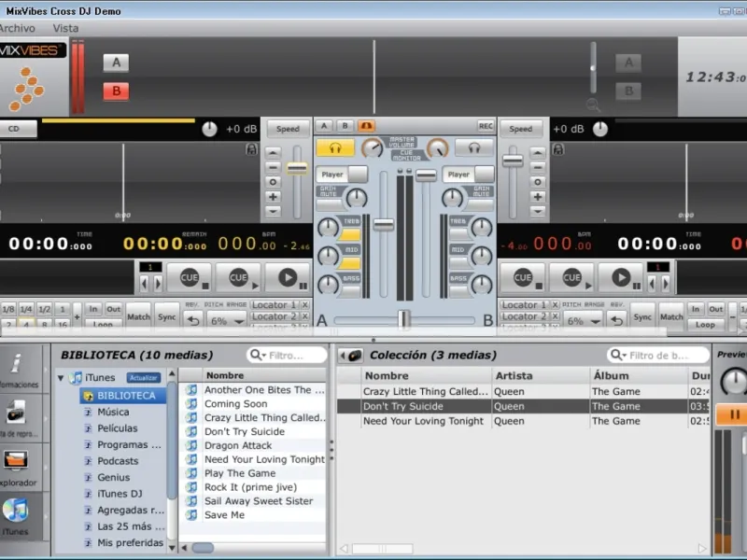This screenshot has height=560, width=747.
Task: Toggle right deck Speed button
Action: (x=520, y=129)
